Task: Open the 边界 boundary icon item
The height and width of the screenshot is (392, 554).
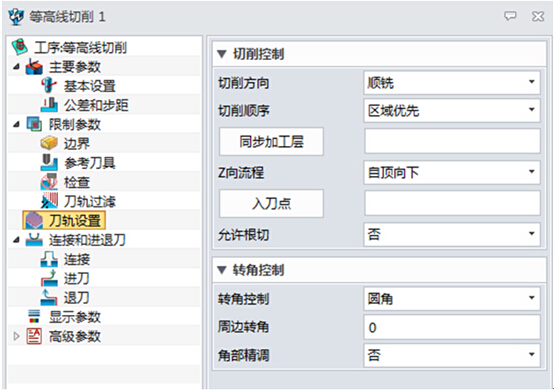Action: point(49,144)
